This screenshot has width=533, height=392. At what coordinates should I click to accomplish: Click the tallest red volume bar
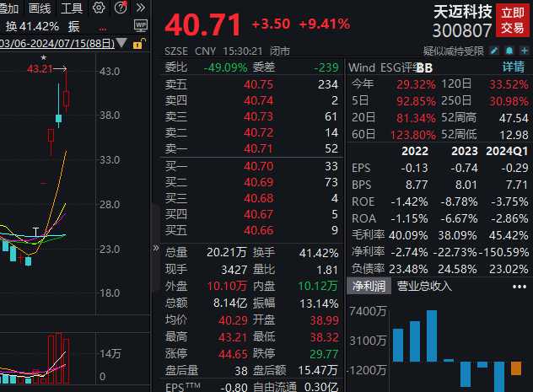(58, 358)
